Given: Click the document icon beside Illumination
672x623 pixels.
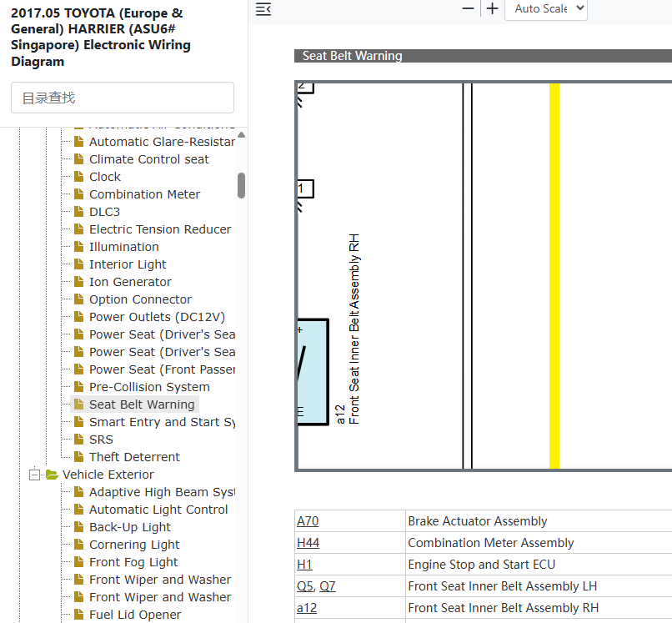Looking at the screenshot, I should (x=78, y=247).
